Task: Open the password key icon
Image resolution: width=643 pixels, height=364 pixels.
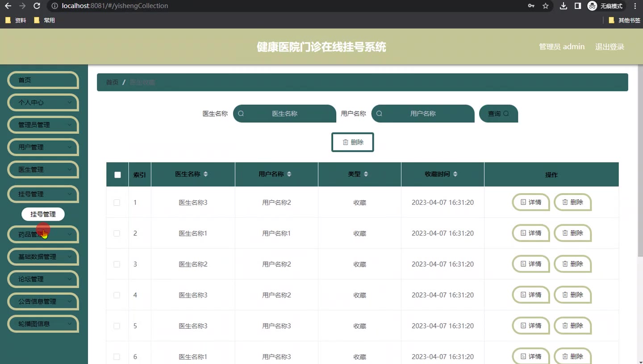Action: click(x=531, y=6)
